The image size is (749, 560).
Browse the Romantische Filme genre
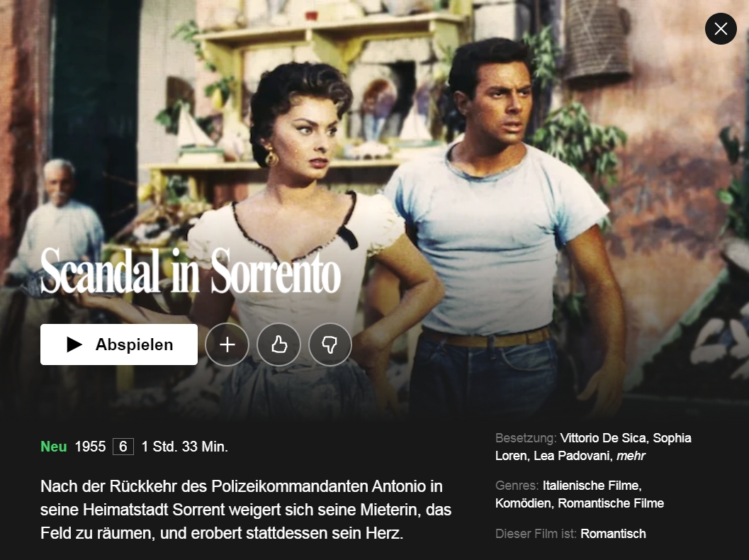611,503
